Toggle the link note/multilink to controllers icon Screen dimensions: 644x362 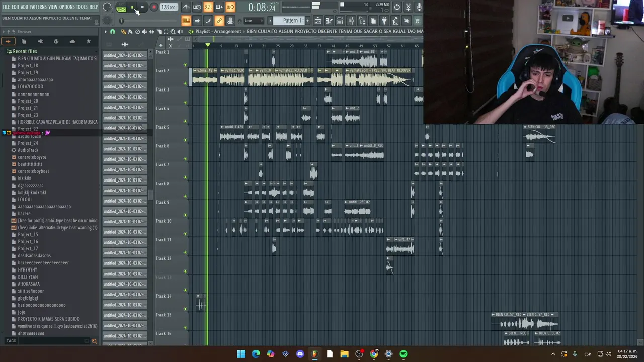(219, 21)
